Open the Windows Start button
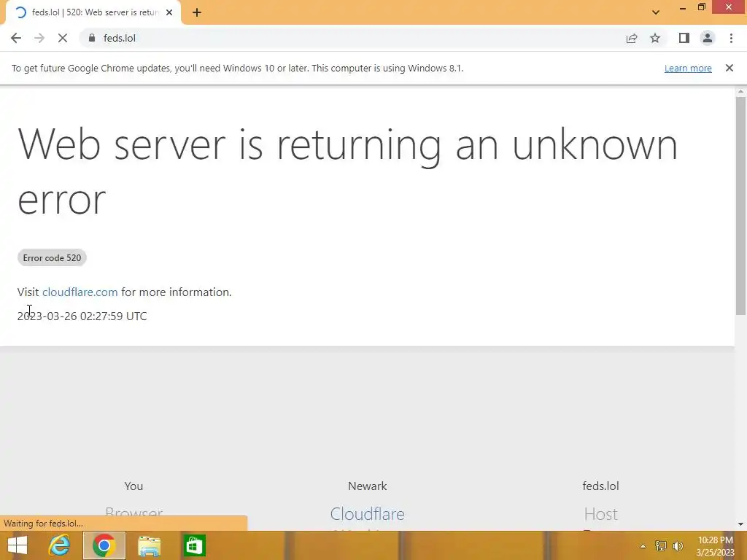 (x=18, y=545)
